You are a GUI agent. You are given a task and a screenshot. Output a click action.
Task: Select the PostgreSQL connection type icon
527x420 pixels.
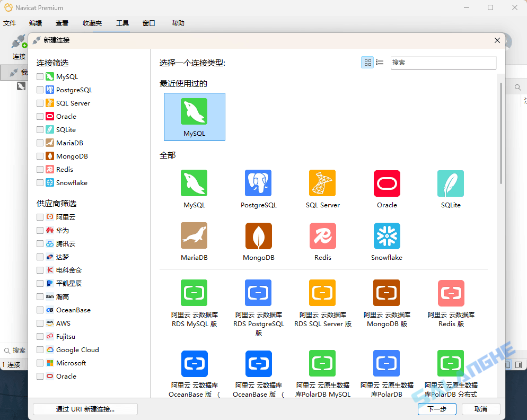(x=258, y=183)
